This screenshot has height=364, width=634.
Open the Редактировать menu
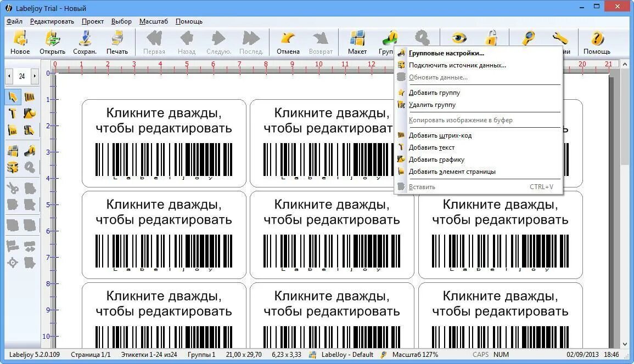tap(52, 21)
